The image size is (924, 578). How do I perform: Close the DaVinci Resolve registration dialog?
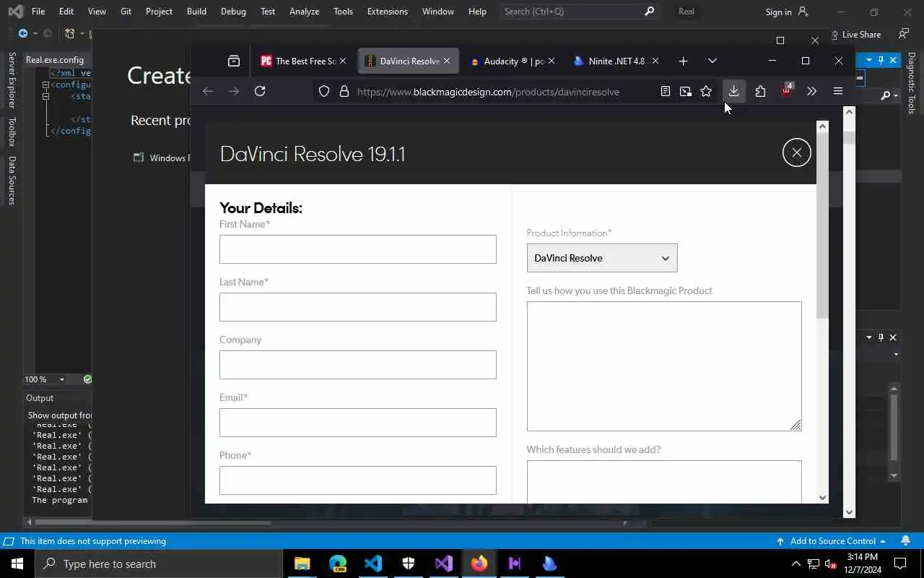click(x=797, y=152)
